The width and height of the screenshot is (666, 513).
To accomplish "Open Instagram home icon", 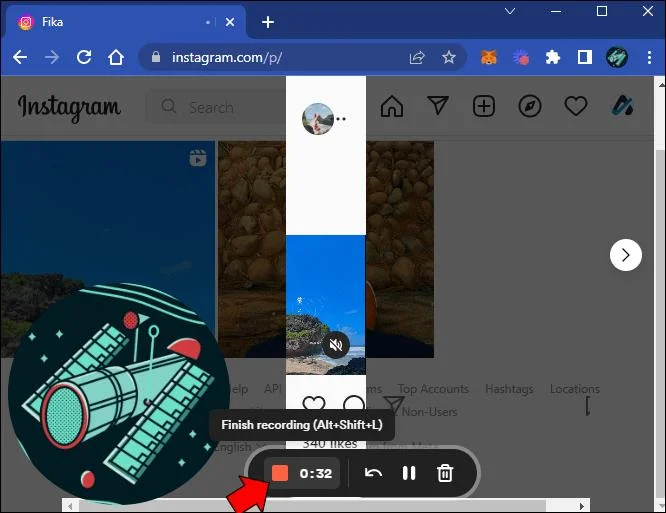I will pyautogui.click(x=392, y=106).
